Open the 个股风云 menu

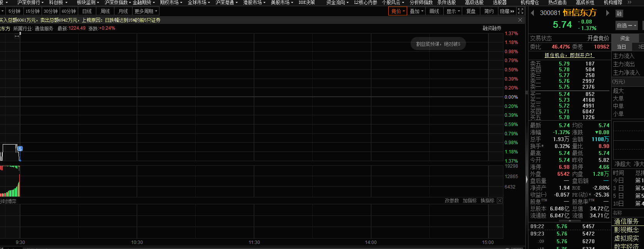tap(393, 2)
